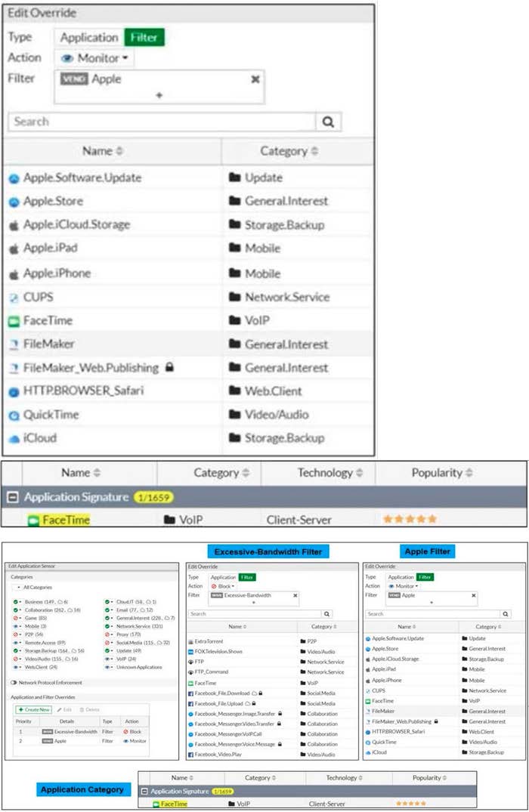529x812 pixels.
Task: Click cloud icon beside Facebook_File.Upload
Action: (x=248, y=703)
